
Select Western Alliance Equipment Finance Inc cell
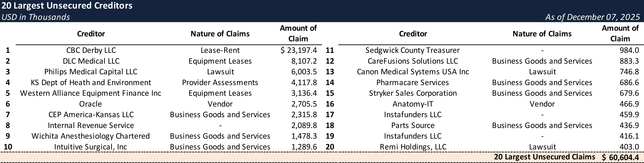tap(90, 93)
